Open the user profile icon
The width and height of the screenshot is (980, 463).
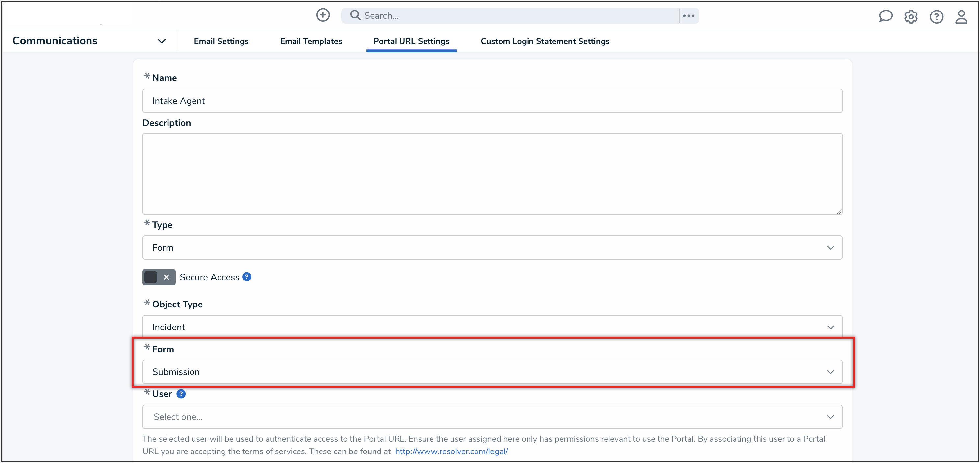(x=962, y=17)
